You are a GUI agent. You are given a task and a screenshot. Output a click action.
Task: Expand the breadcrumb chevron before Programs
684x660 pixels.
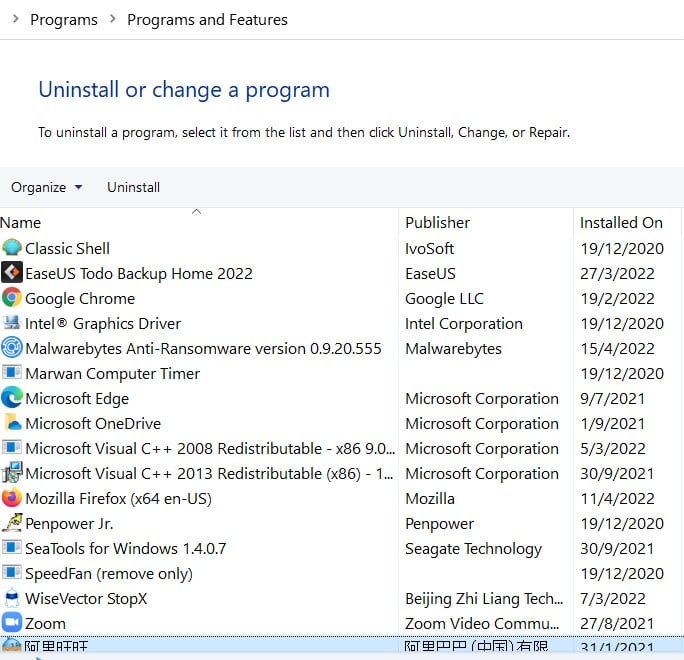15,20
